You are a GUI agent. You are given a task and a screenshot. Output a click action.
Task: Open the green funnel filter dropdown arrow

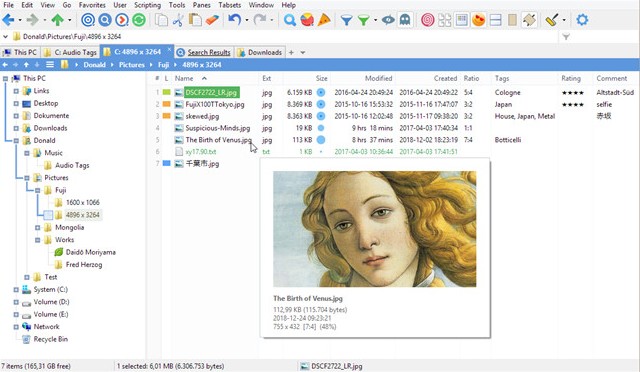coord(375,20)
